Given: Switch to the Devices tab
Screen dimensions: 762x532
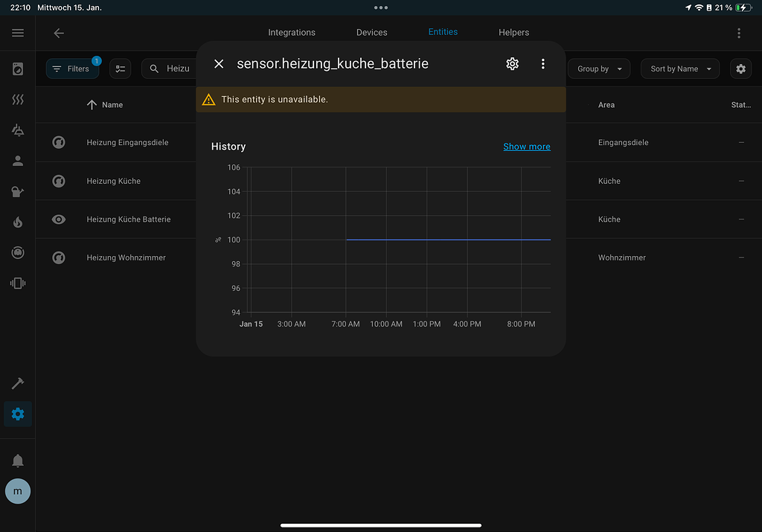Looking at the screenshot, I should tap(371, 32).
